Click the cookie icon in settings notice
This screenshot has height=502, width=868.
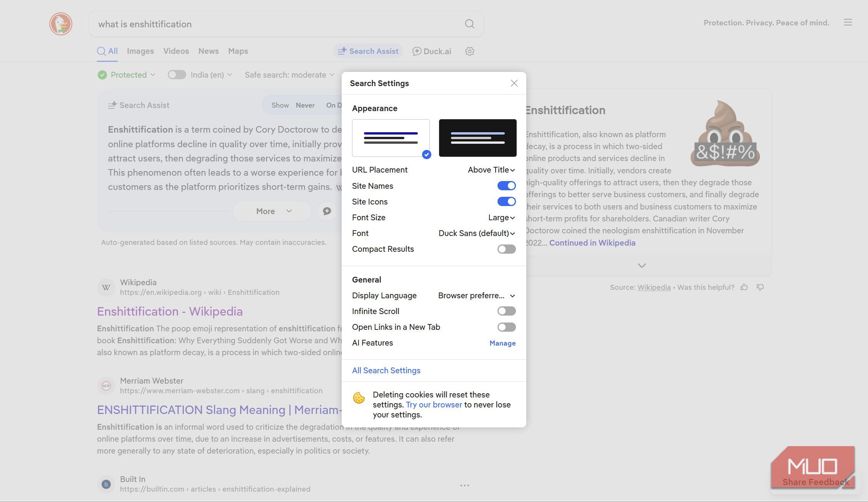359,398
